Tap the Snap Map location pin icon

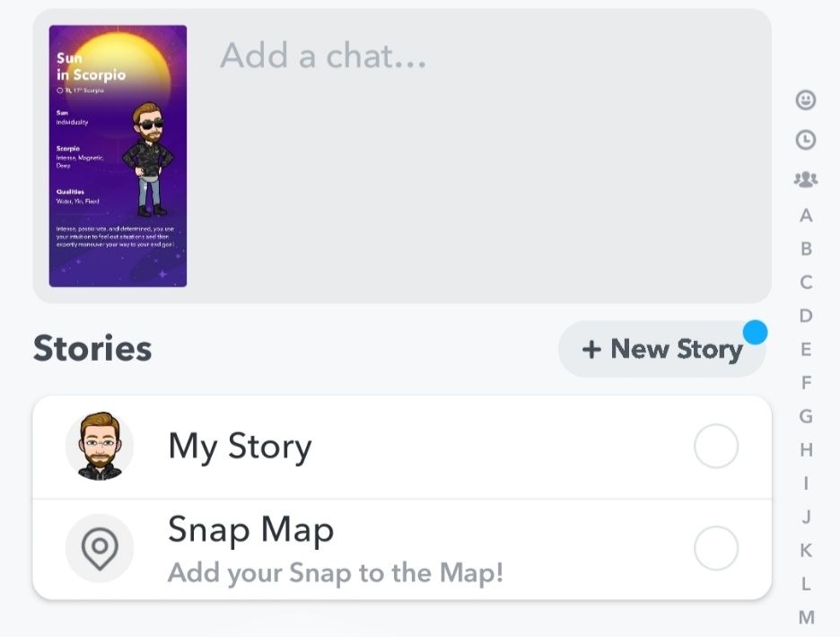[x=100, y=548]
